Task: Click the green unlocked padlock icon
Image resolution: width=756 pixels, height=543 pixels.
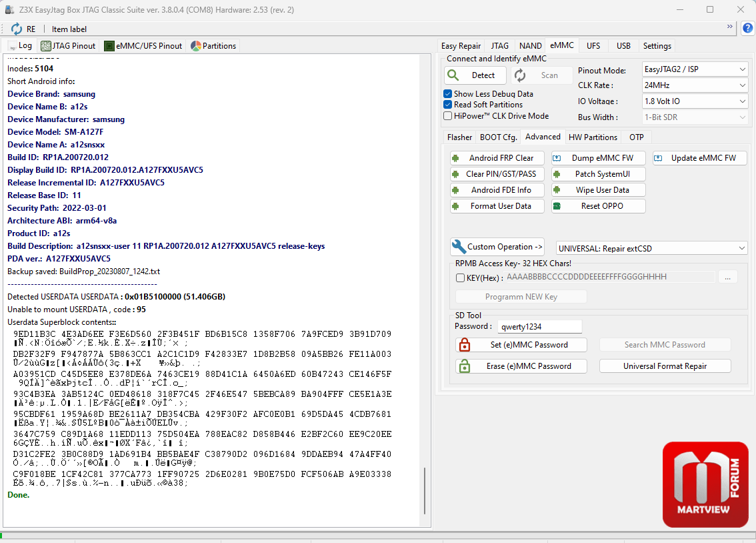Action: coord(464,366)
